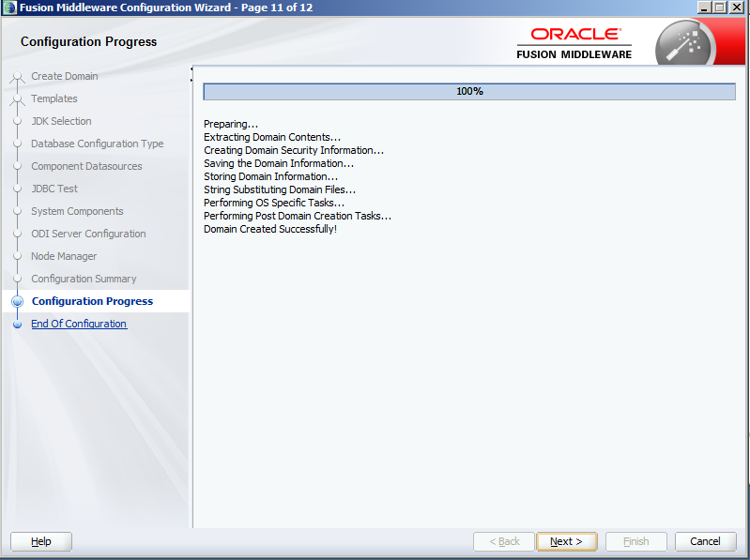This screenshot has height=560, width=750.
Task: Click the Templates step icon
Action: point(16,99)
